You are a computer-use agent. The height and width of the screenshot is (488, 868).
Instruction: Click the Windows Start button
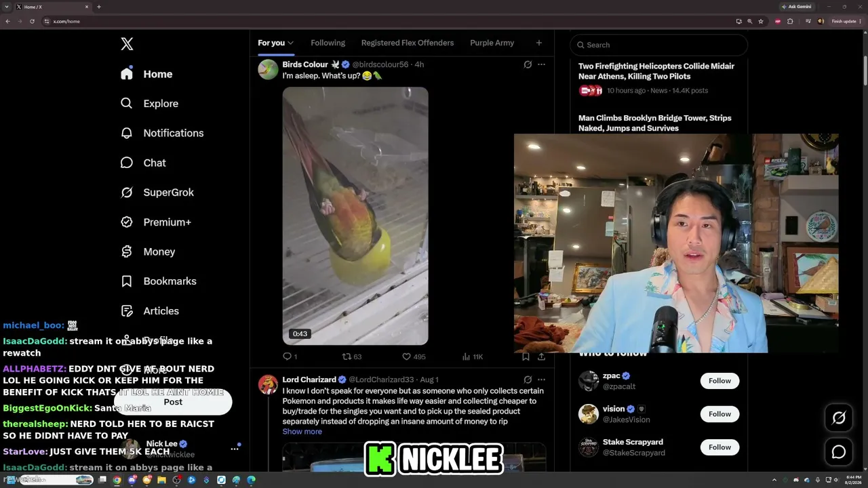pyautogui.click(x=11, y=480)
